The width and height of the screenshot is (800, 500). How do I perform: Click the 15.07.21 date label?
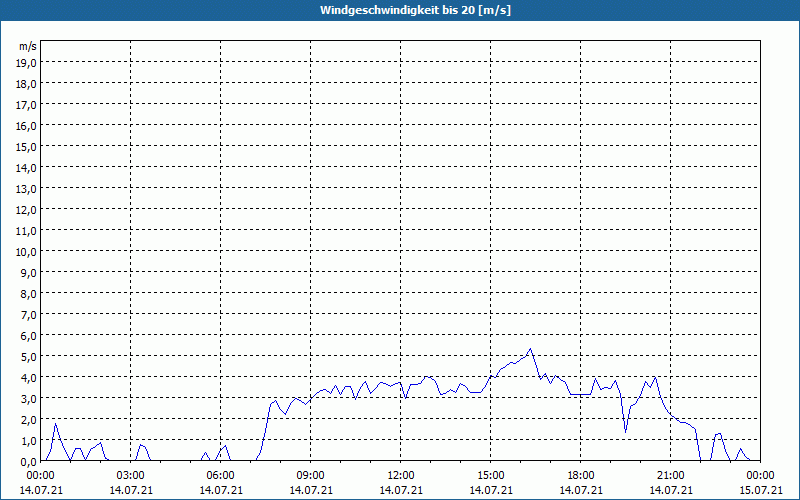761,490
